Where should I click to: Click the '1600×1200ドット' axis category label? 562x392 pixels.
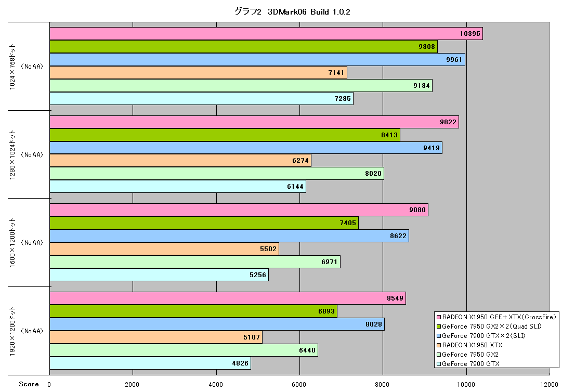point(12,243)
